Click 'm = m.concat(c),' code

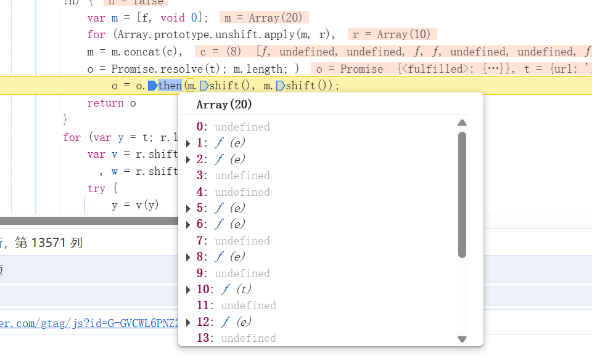[x=135, y=52]
